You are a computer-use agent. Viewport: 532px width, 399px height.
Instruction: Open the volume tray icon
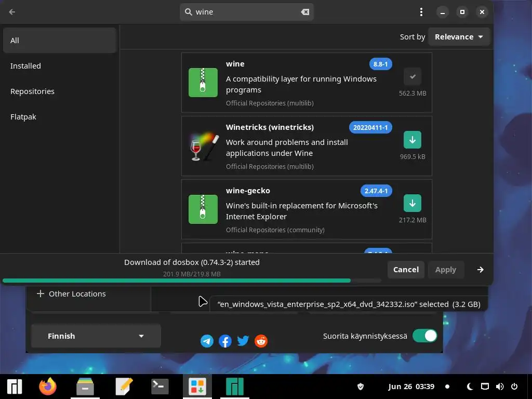click(499, 387)
